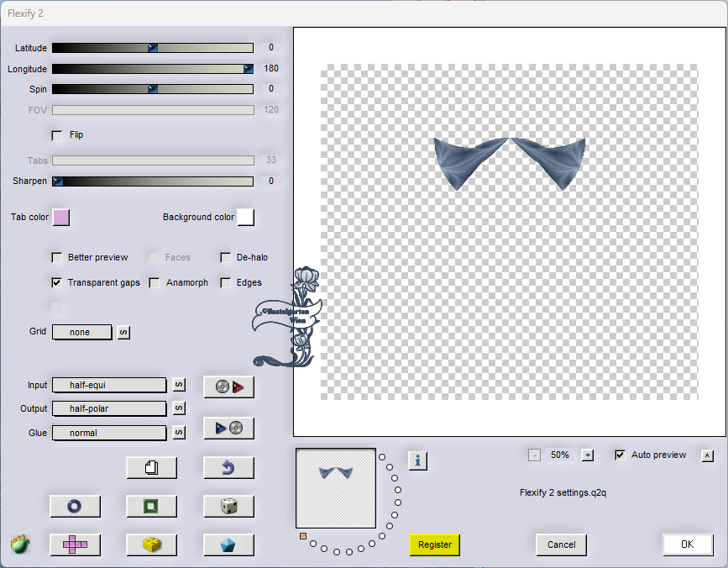Click the blue ring icon button
The width and height of the screenshot is (728, 568).
click(x=75, y=506)
